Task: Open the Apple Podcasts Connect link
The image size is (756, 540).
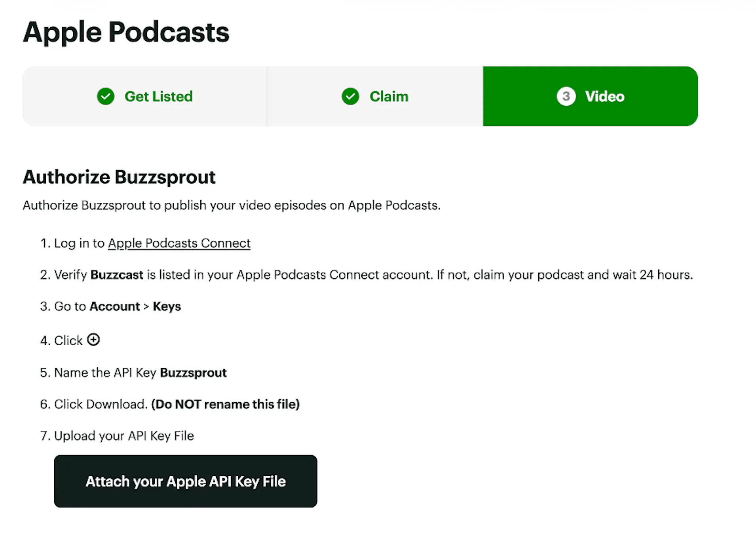Action: (x=179, y=243)
